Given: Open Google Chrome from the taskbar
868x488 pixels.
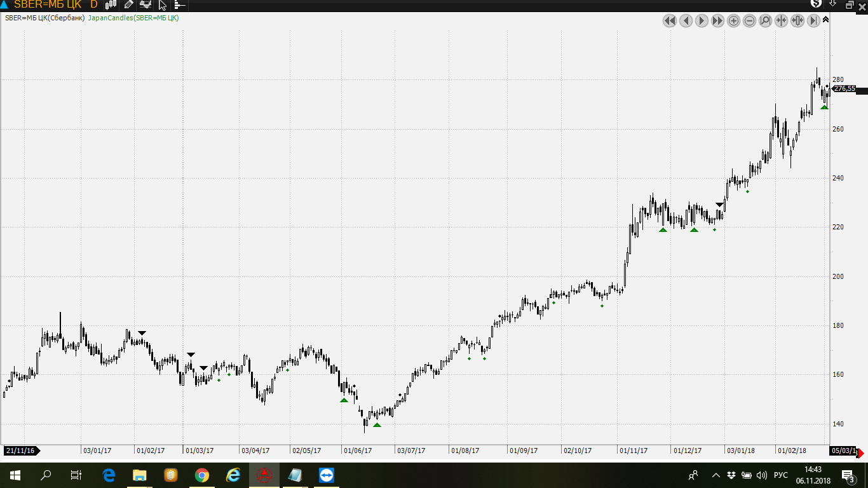Looking at the screenshot, I should click(x=202, y=475).
